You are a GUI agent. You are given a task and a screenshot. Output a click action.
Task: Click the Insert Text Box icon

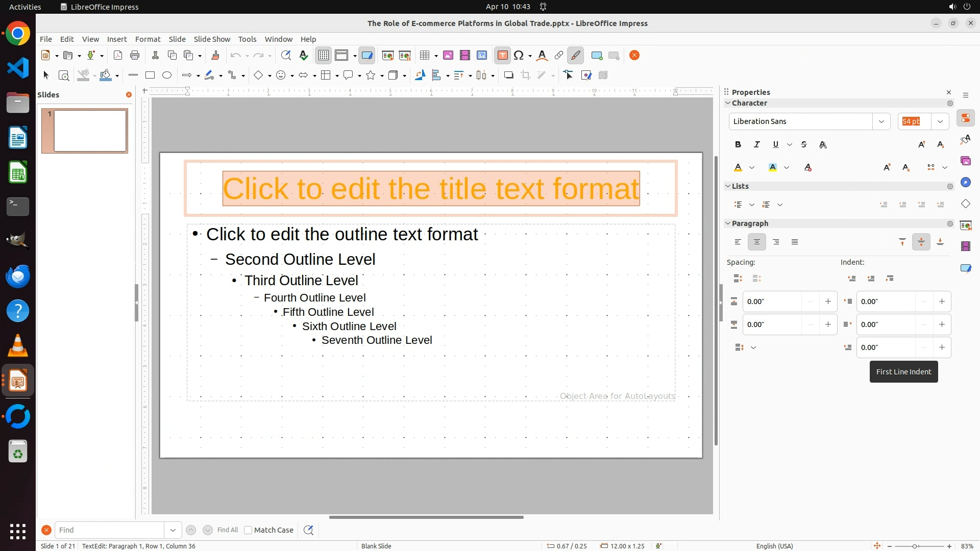[502, 56]
